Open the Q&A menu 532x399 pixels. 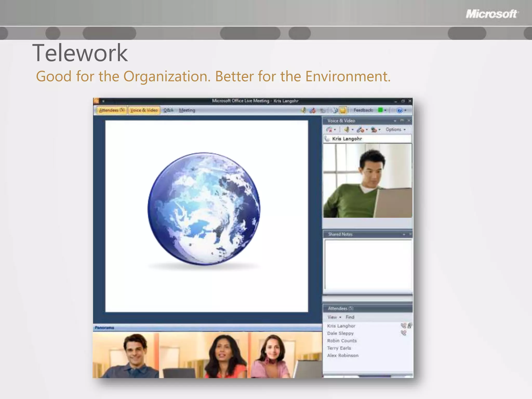168,110
